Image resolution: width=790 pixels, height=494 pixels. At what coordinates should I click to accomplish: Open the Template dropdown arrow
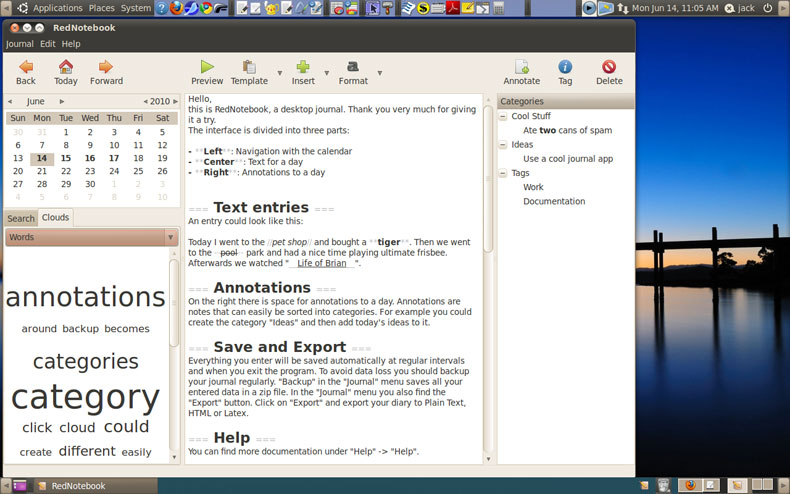280,73
